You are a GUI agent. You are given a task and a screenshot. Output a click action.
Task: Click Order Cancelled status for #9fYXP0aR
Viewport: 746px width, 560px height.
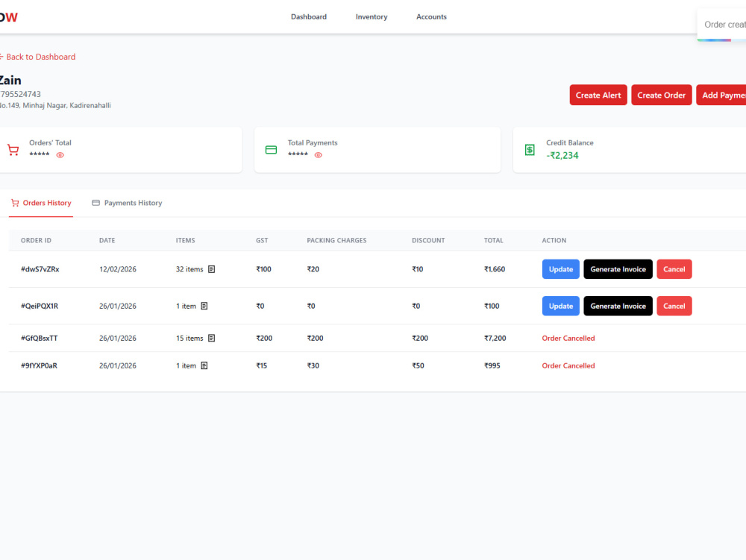pyautogui.click(x=568, y=365)
